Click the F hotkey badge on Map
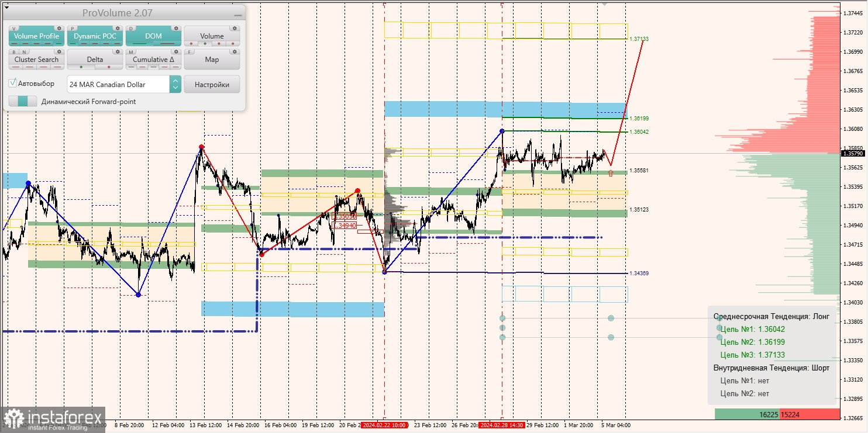 [190, 51]
